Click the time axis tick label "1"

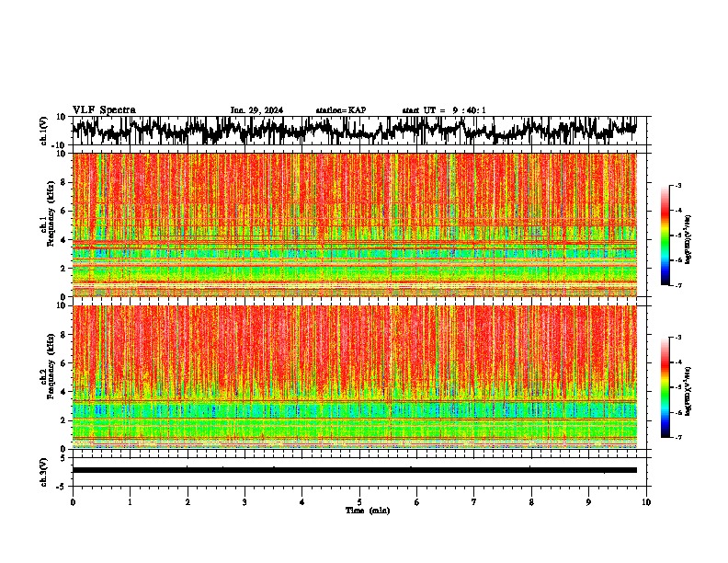[x=130, y=502]
